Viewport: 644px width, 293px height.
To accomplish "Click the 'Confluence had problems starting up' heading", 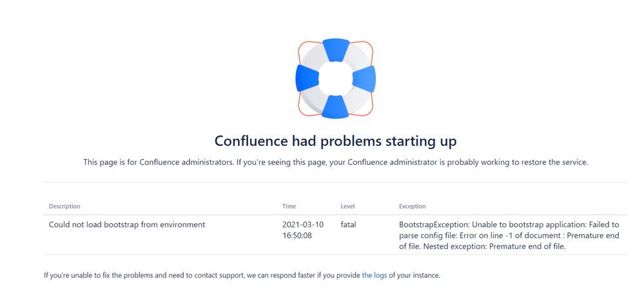I will pyautogui.click(x=336, y=141).
